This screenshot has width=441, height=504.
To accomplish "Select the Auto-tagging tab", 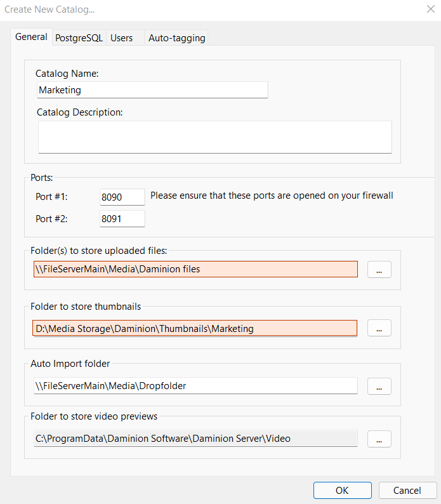I will point(176,38).
